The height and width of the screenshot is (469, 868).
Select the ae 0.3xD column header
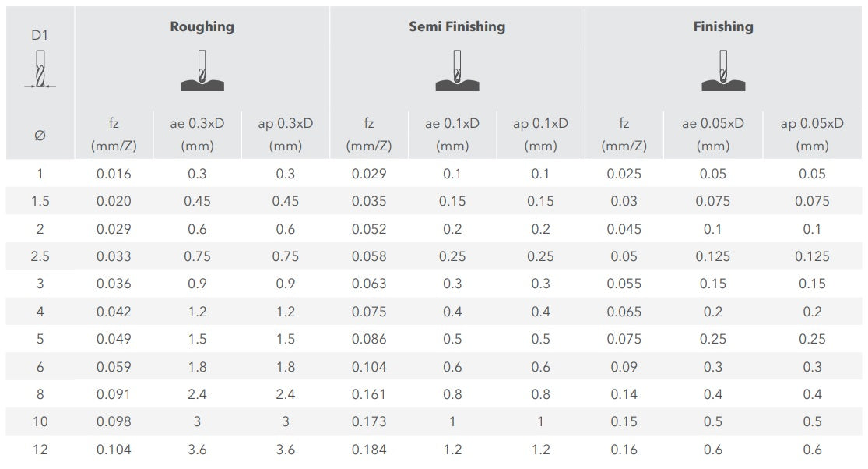pyautogui.click(x=197, y=134)
